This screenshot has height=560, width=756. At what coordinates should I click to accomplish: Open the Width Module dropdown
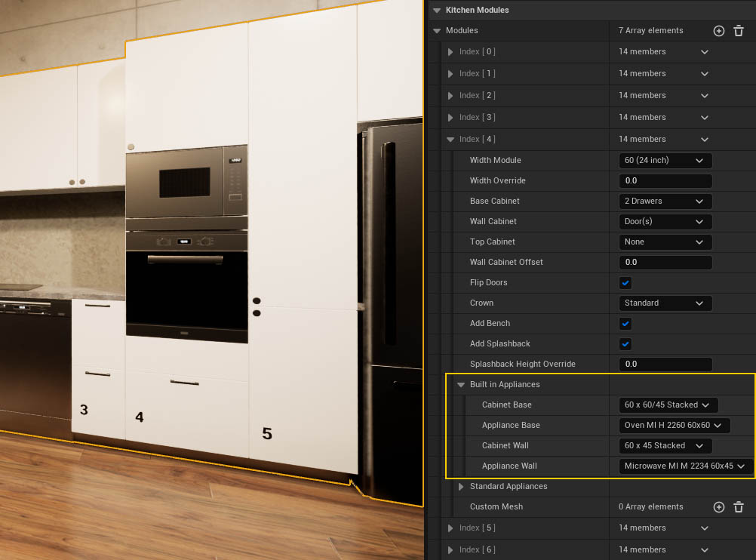[665, 161]
